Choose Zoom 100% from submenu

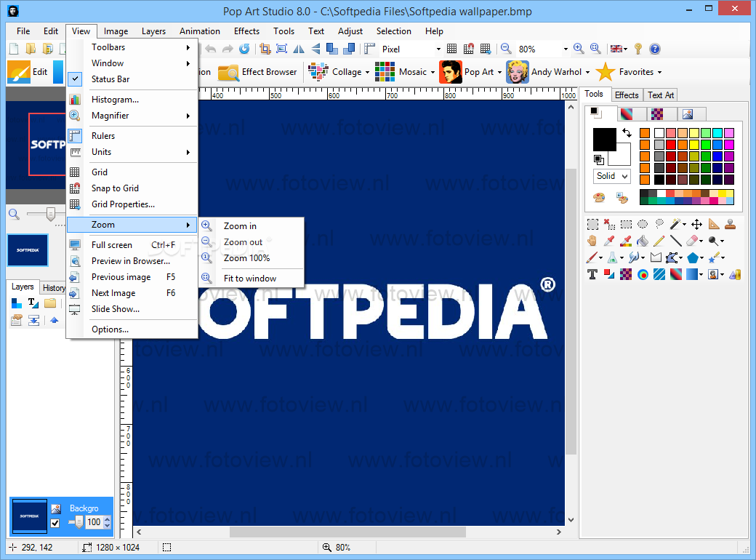tap(252, 257)
